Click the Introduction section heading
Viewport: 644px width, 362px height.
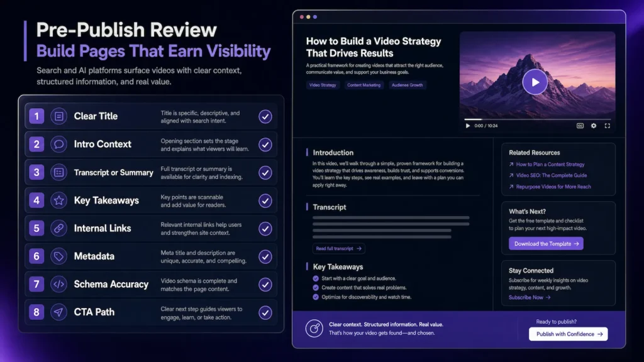(x=333, y=153)
